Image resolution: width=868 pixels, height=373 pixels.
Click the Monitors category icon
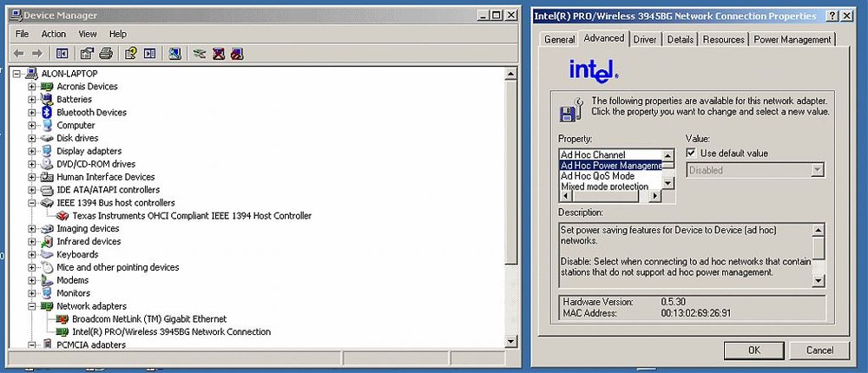(47, 293)
